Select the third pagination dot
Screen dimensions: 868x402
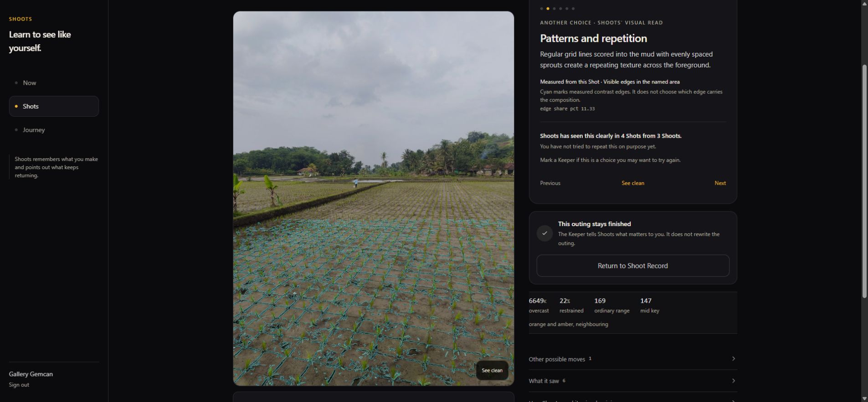coord(554,9)
